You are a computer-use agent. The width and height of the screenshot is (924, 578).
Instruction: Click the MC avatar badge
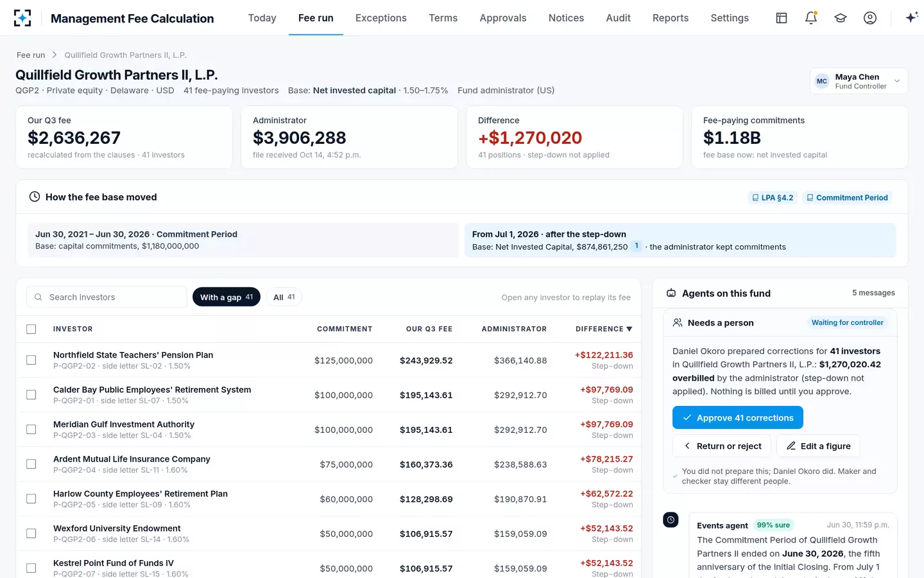822,82
